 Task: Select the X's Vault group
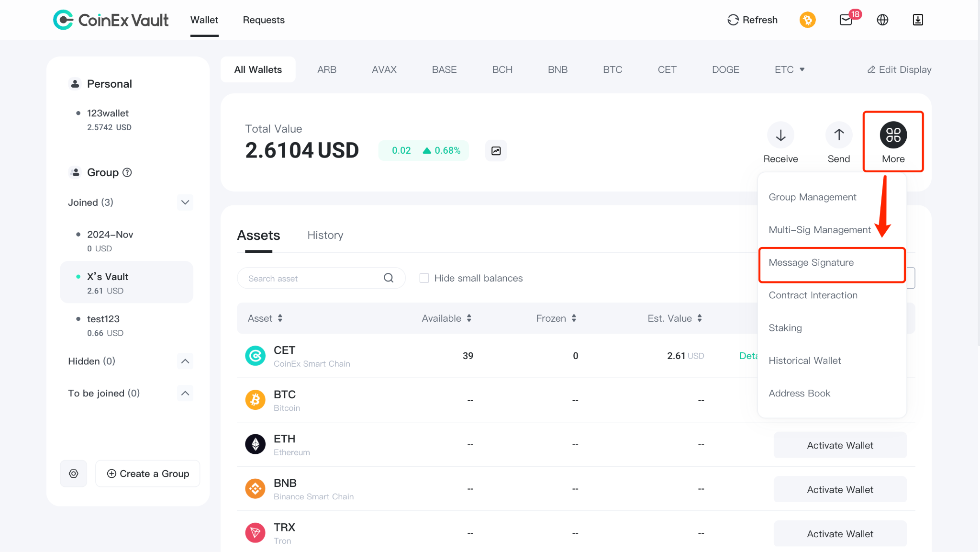point(127,283)
